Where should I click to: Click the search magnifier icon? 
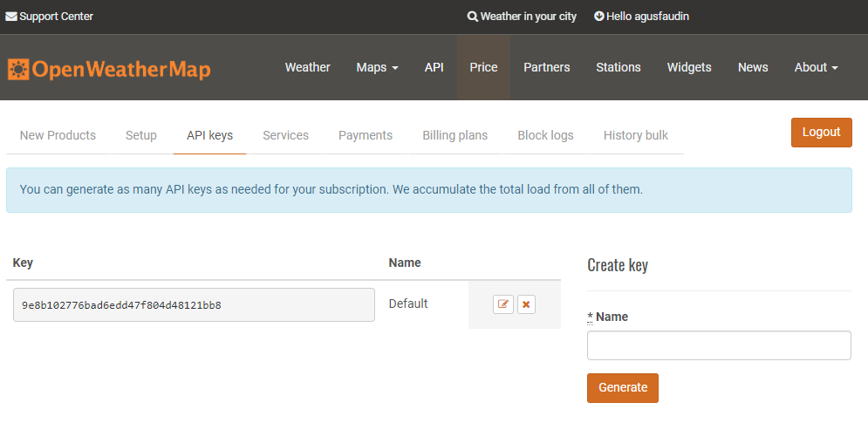tap(472, 17)
